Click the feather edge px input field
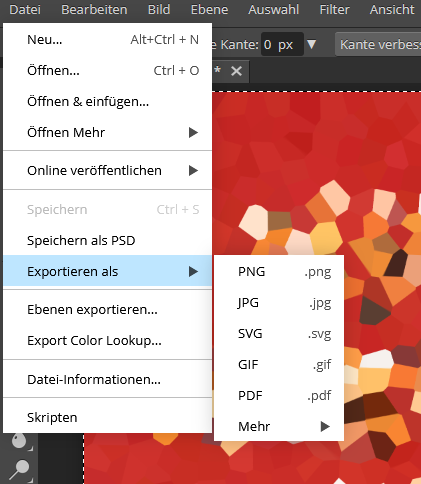421x484 pixels. [x=282, y=44]
